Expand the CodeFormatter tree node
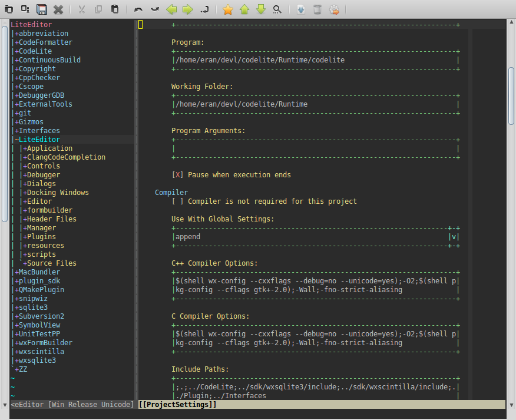The height and width of the screenshot is (420, 516). tap(16, 42)
